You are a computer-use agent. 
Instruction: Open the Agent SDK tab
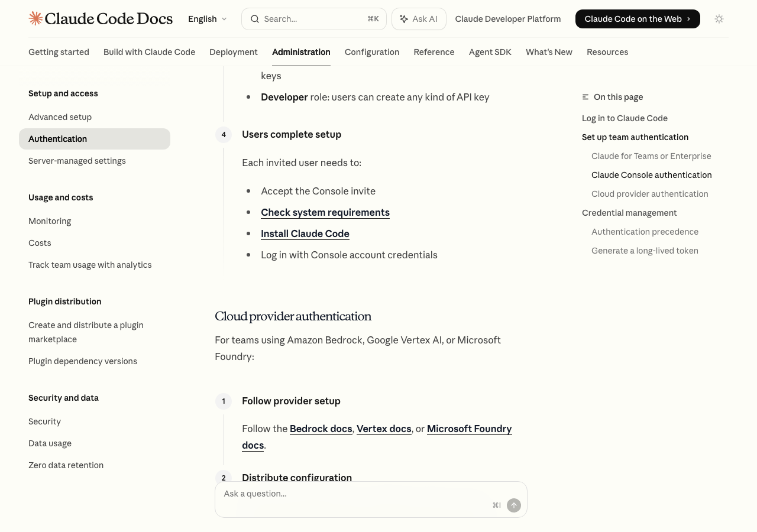point(490,52)
